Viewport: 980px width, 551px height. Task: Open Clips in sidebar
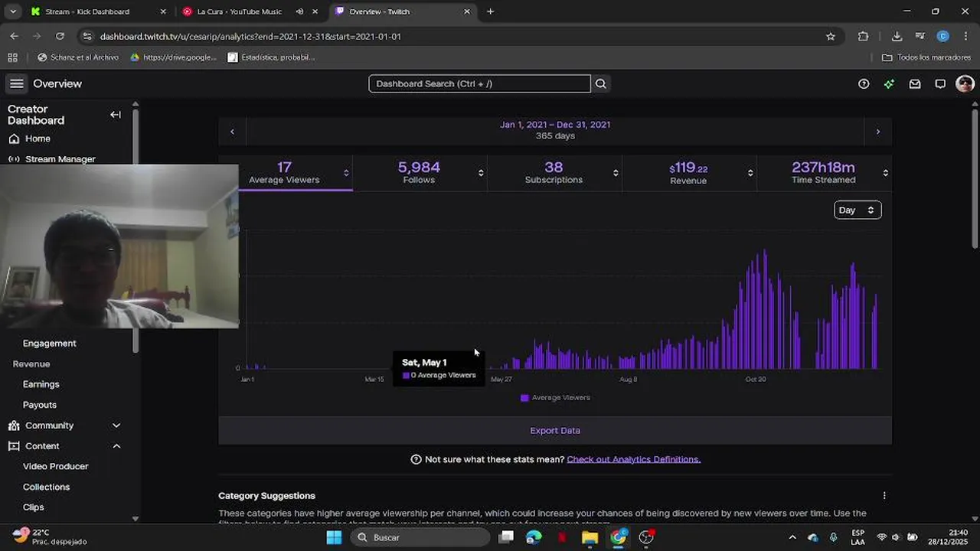point(34,507)
